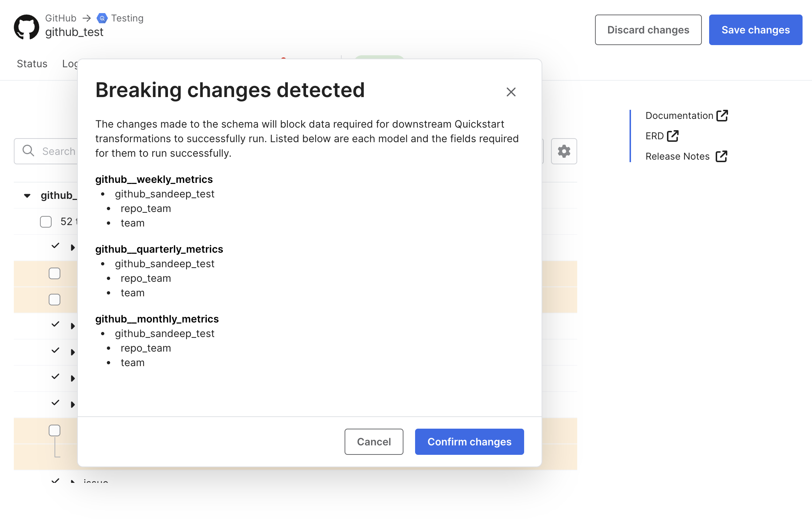This screenshot has height=525, width=812.
Task: Confirm the schema changes
Action: 469,441
